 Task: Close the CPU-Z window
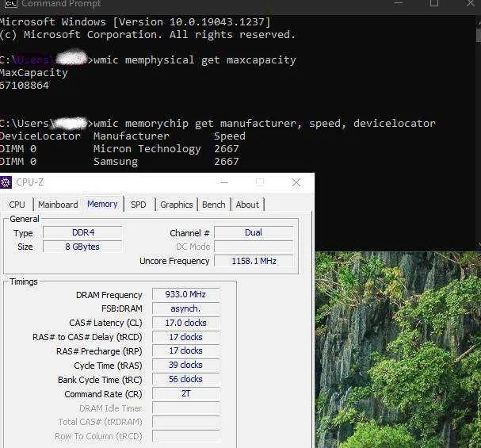(x=296, y=182)
